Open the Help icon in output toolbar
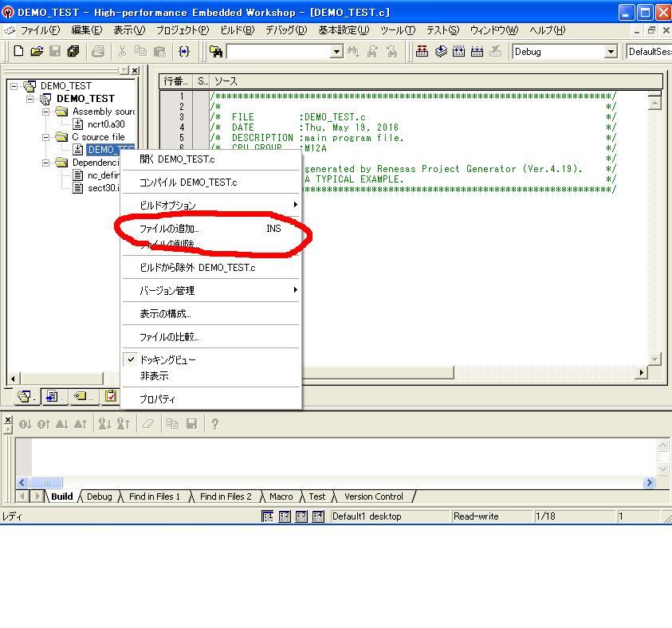The width and height of the screenshot is (672, 628). click(x=214, y=425)
